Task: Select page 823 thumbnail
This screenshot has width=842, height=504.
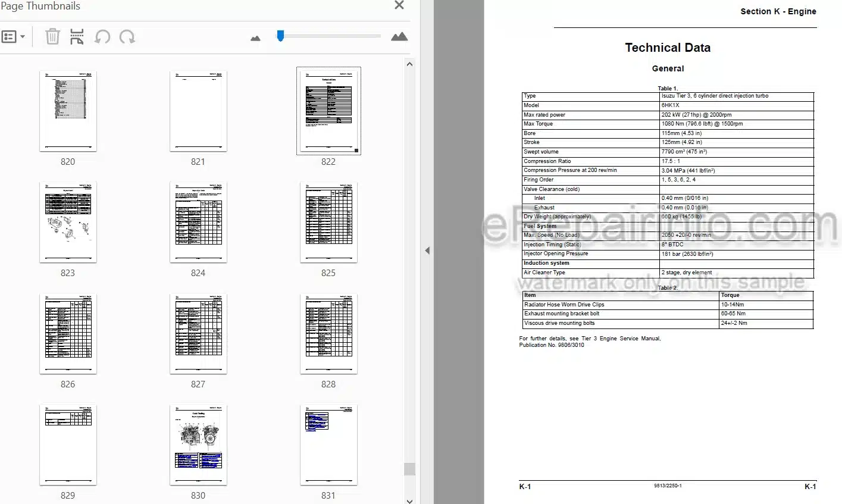Action: point(68,222)
